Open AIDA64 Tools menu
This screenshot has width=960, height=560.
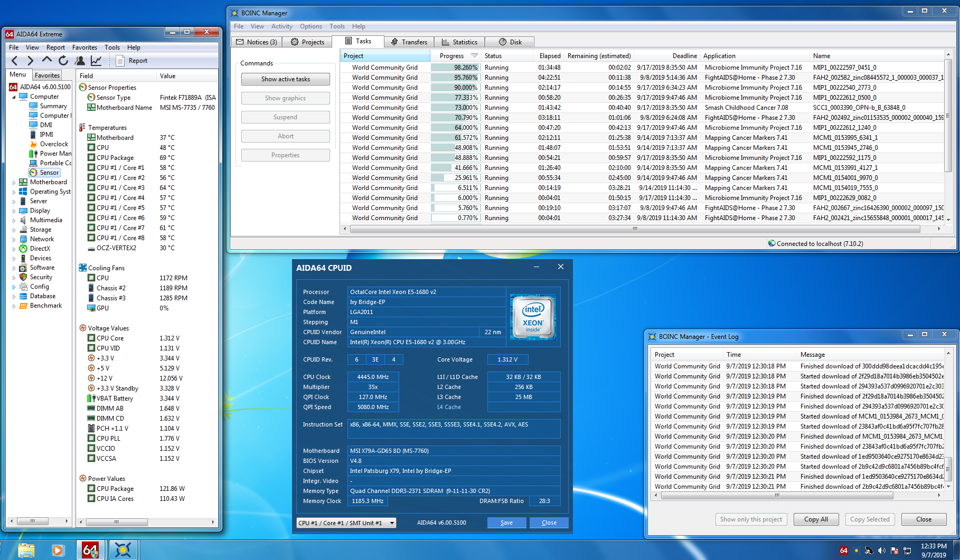coord(112,48)
